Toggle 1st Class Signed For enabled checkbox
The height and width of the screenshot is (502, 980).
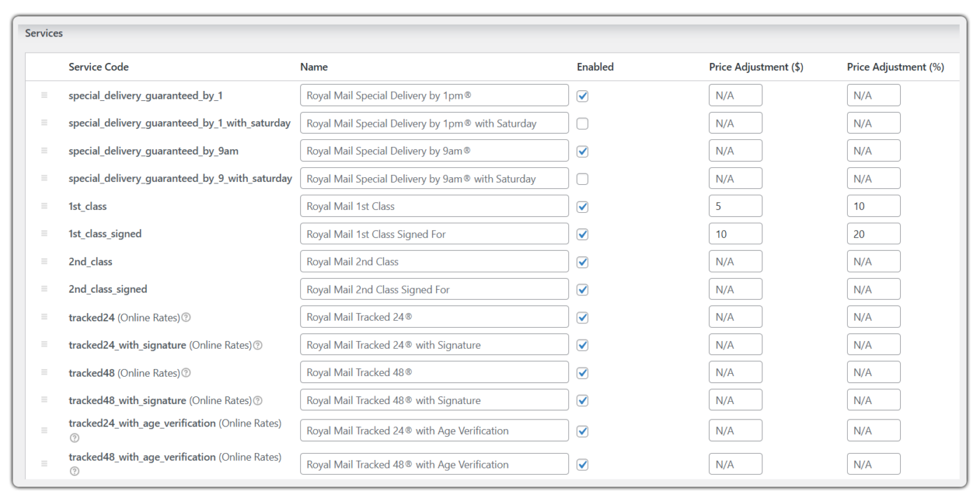click(582, 235)
